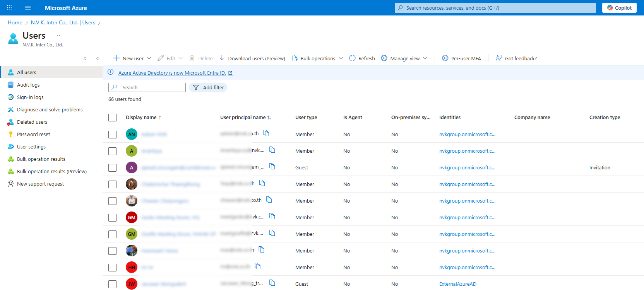Viewport: 644px width, 290px height.
Task: Copy the AN user's principal name
Action: click(x=266, y=133)
